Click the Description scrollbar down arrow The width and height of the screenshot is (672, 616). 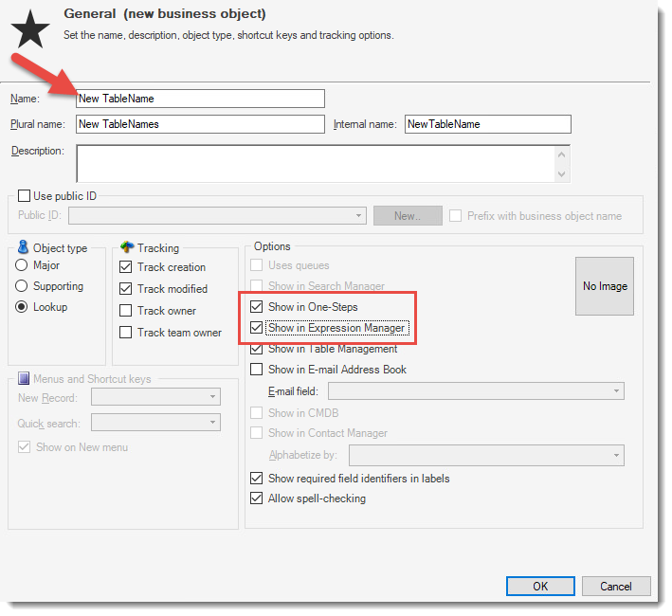562,173
